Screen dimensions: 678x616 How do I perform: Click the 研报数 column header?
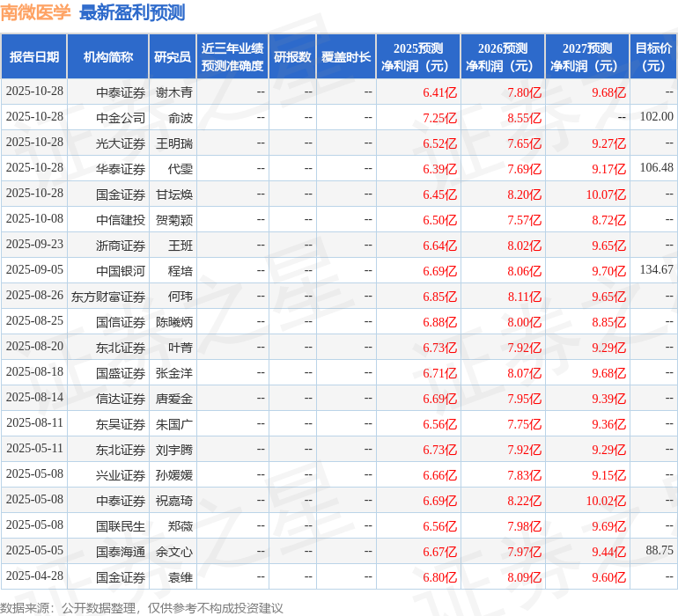click(292, 57)
